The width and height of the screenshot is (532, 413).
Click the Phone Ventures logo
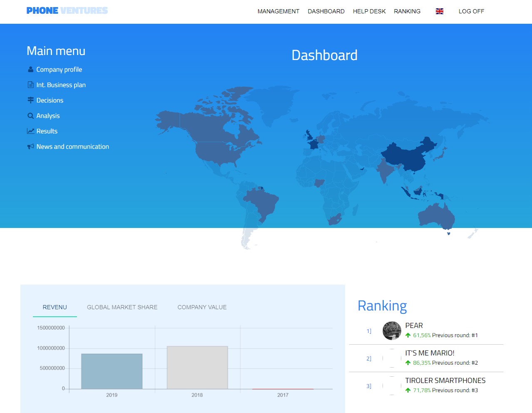(67, 11)
